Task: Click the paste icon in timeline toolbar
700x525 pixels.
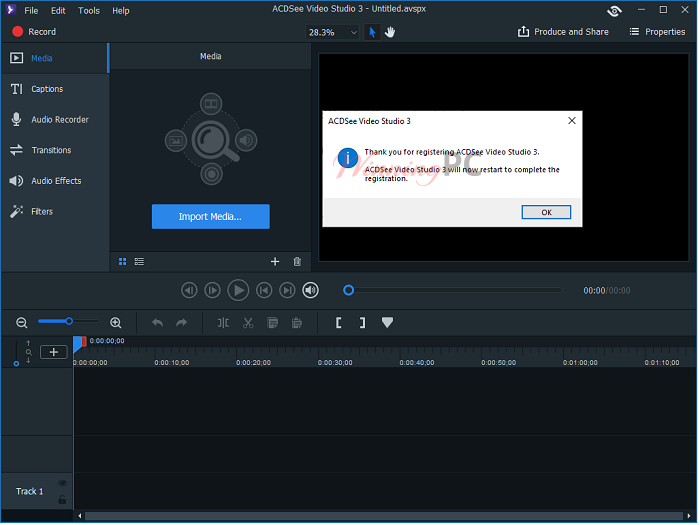Action: 296,323
